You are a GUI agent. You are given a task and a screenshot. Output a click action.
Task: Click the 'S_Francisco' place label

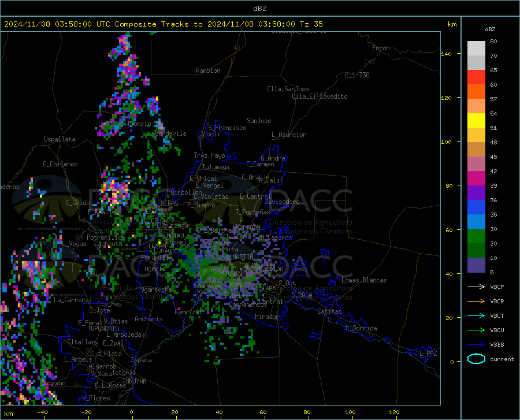coord(227,128)
